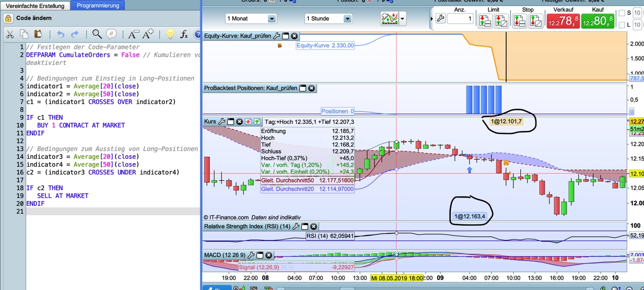This screenshot has width=644, height=290.
Task: Close the Equity-Kurve panel
Action: (294, 36)
